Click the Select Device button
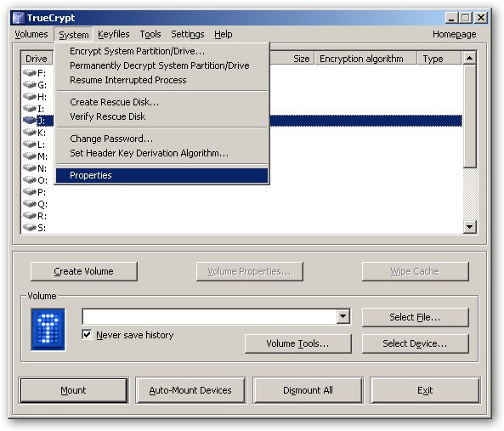This screenshot has height=431, width=504. click(x=415, y=343)
